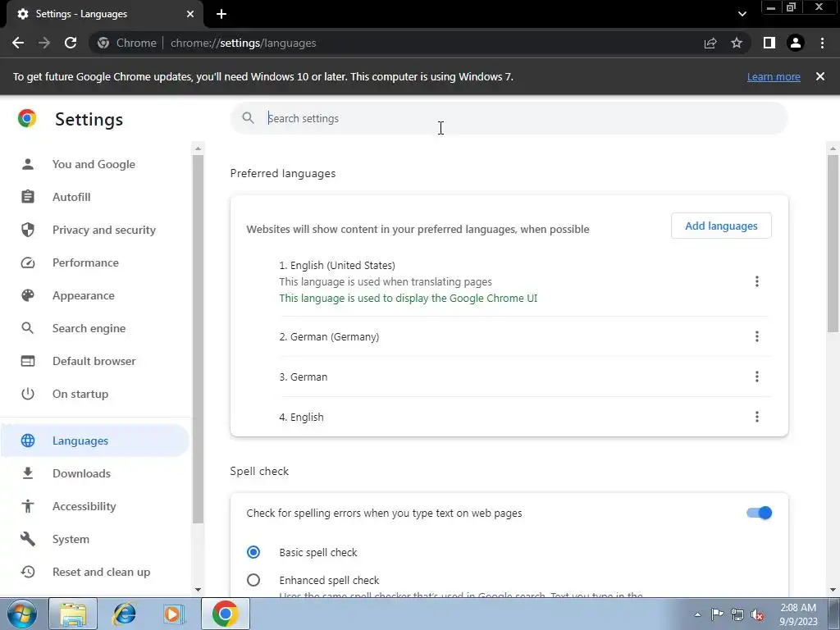Open more actions for 4. English
Screen dimensions: 840x630
tap(756, 417)
